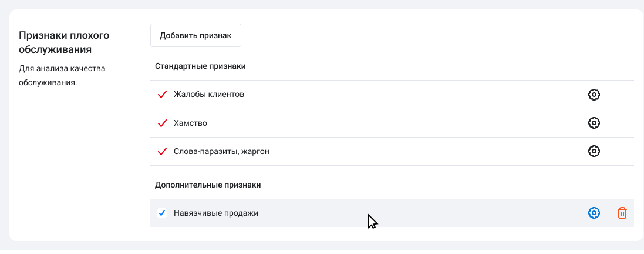Select the Жалобы клиентов label
This screenshot has height=254, width=644.
pyautogui.click(x=208, y=95)
